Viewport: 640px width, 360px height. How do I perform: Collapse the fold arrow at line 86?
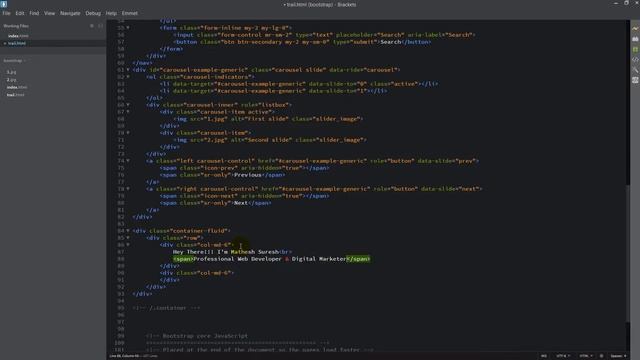(128, 245)
